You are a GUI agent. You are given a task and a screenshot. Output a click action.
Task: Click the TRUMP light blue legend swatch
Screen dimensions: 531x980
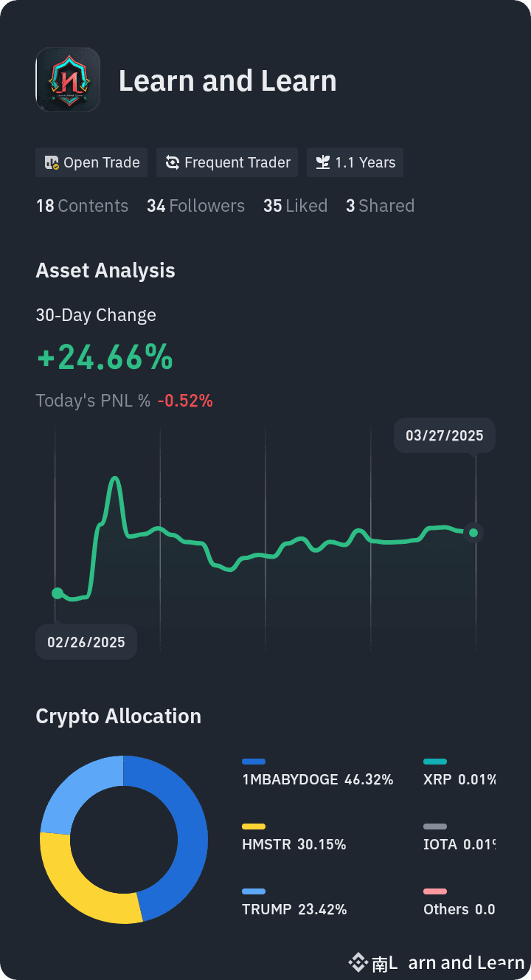[x=254, y=891]
